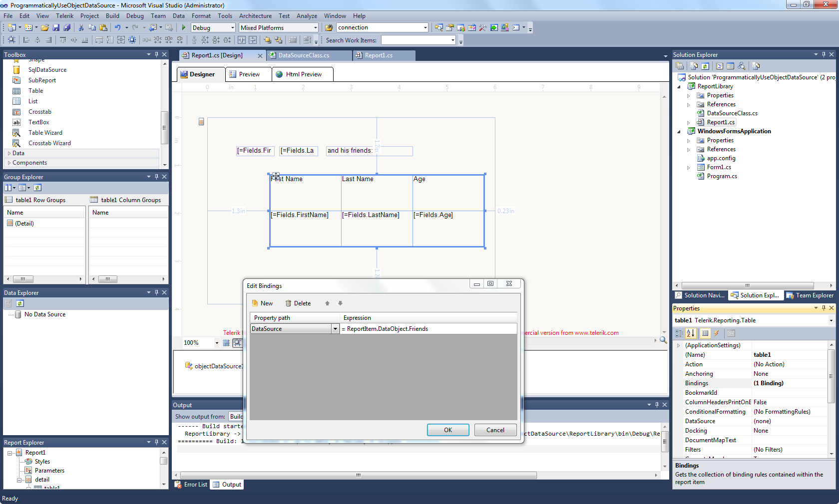Open the 100% zoom level dropdown
Image resolution: width=839 pixels, height=504 pixels.
click(x=217, y=343)
